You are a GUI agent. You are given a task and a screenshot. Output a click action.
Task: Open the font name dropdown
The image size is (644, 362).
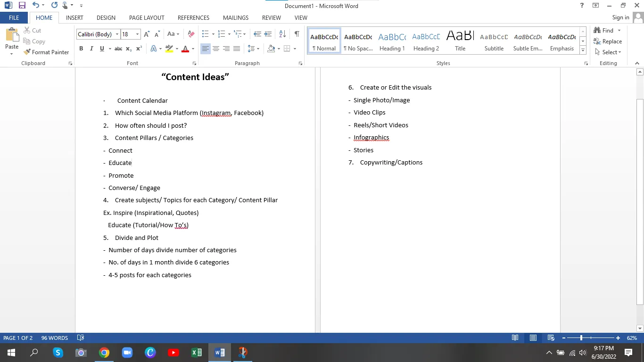pos(117,34)
